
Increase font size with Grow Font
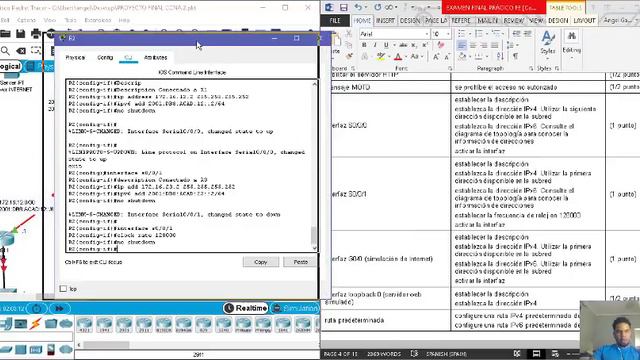pos(436,57)
